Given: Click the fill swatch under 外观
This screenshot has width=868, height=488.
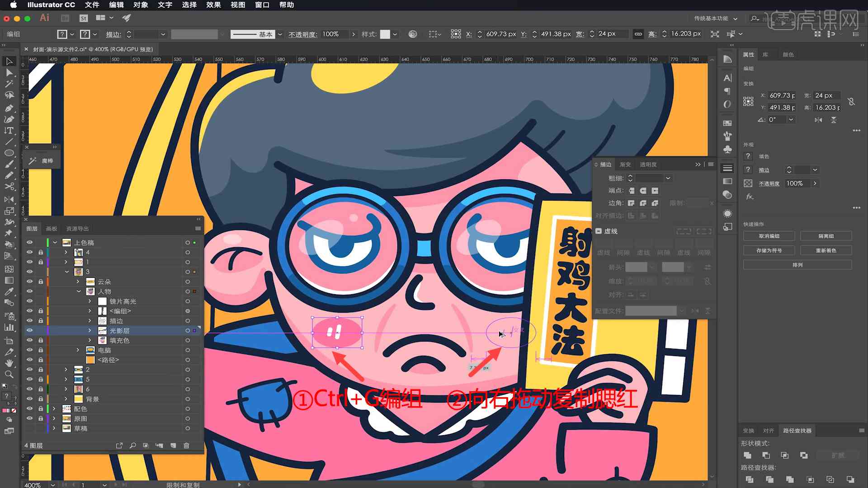Looking at the screenshot, I should pos(748,156).
